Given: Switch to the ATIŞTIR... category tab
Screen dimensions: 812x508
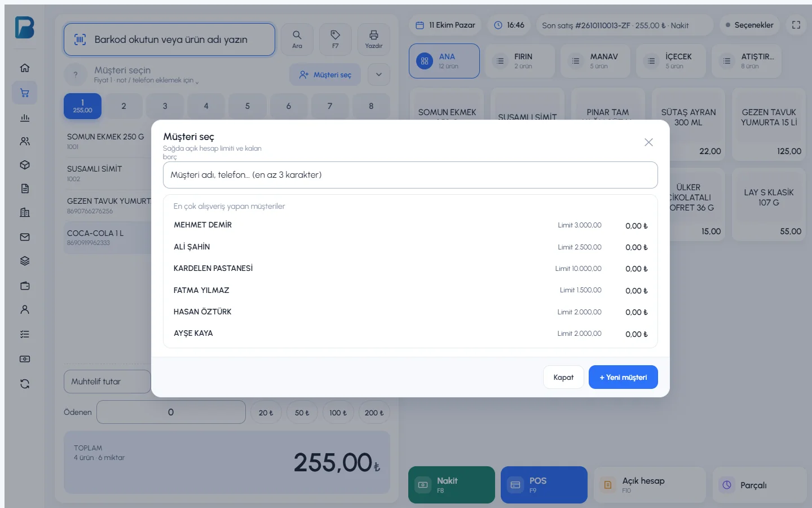Looking at the screenshot, I should tap(747, 61).
